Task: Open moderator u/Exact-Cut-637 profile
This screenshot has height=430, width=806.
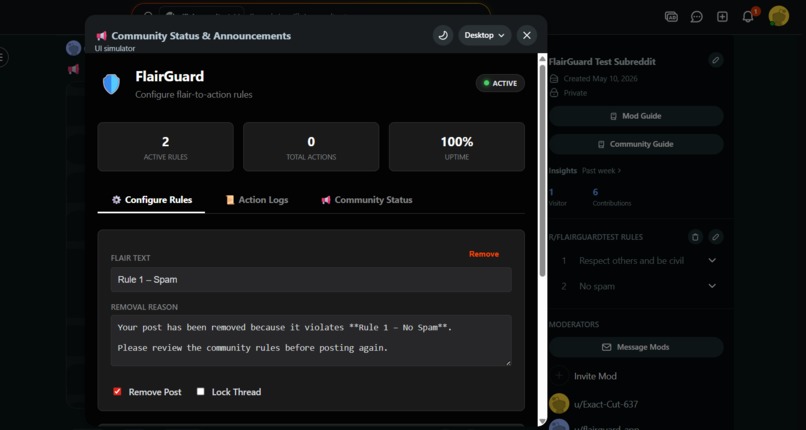Action: click(x=606, y=404)
